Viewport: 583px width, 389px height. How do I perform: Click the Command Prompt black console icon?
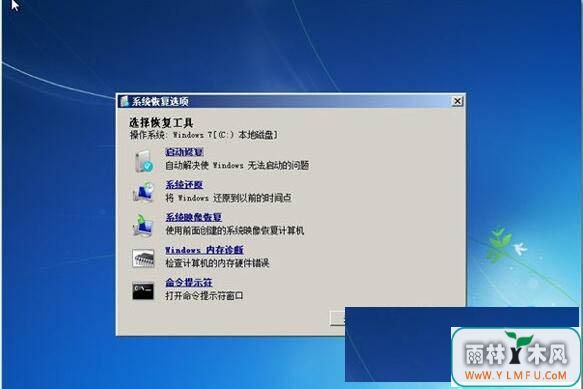pyautogui.click(x=143, y=291)
